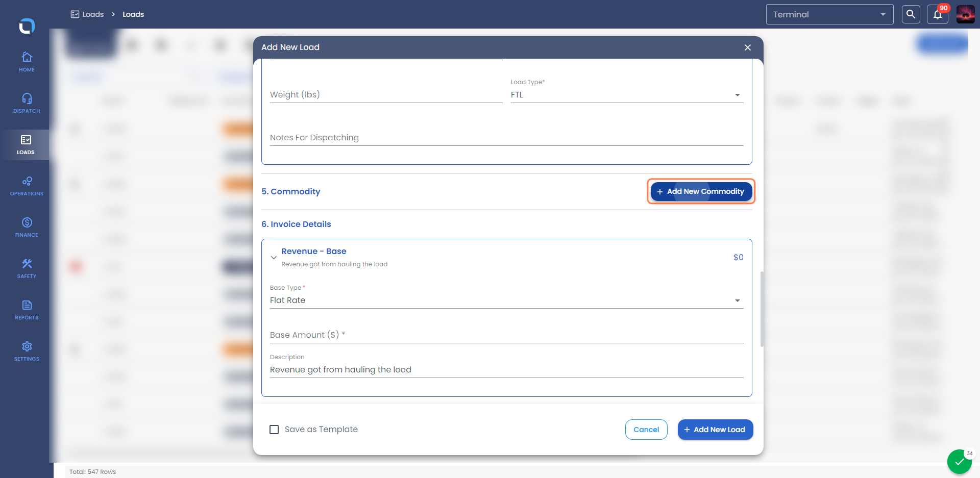The width and height of the screenshot is (980, 478).
Task: Tick the Save as Template checkbox
Action: [x=274, y=430]
